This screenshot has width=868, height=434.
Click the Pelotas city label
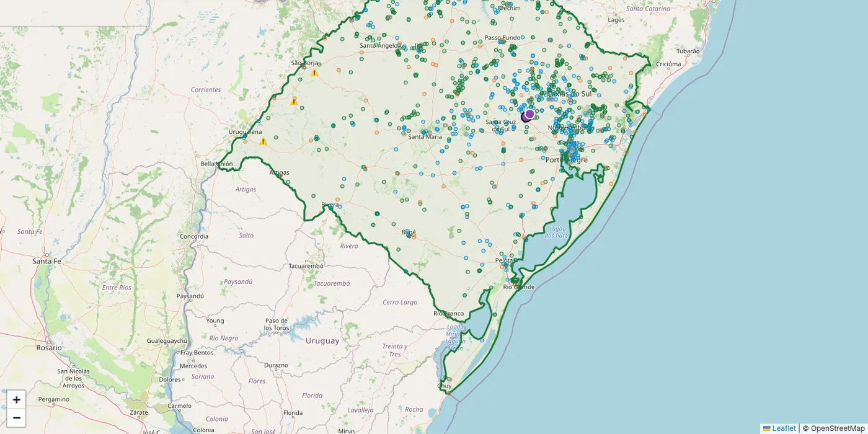point(505,261)
